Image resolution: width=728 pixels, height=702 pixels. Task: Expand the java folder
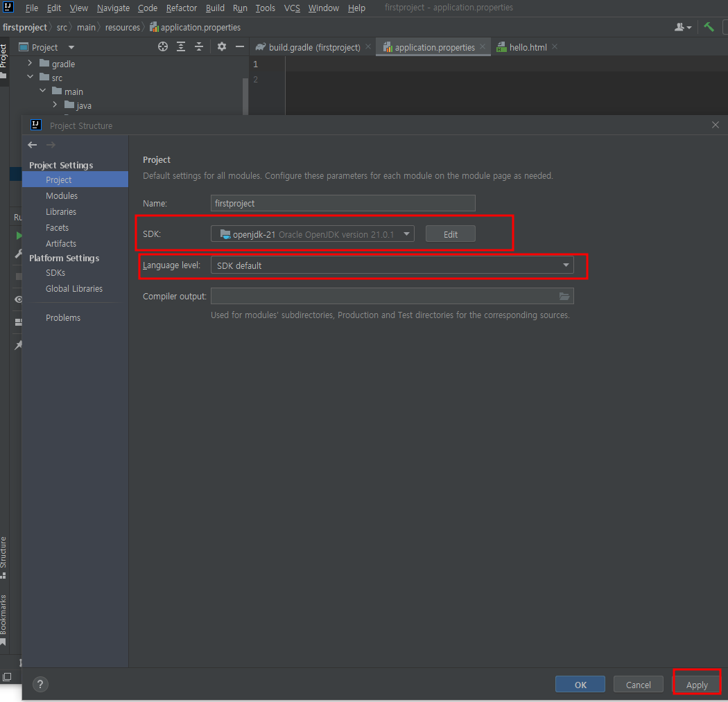click(x=55, y=105)
